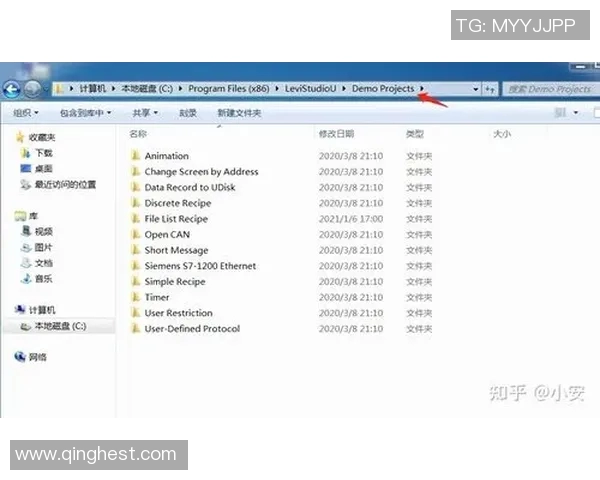
Task: Click the change view button in toolbar
Action: click(x=561, y=113)
